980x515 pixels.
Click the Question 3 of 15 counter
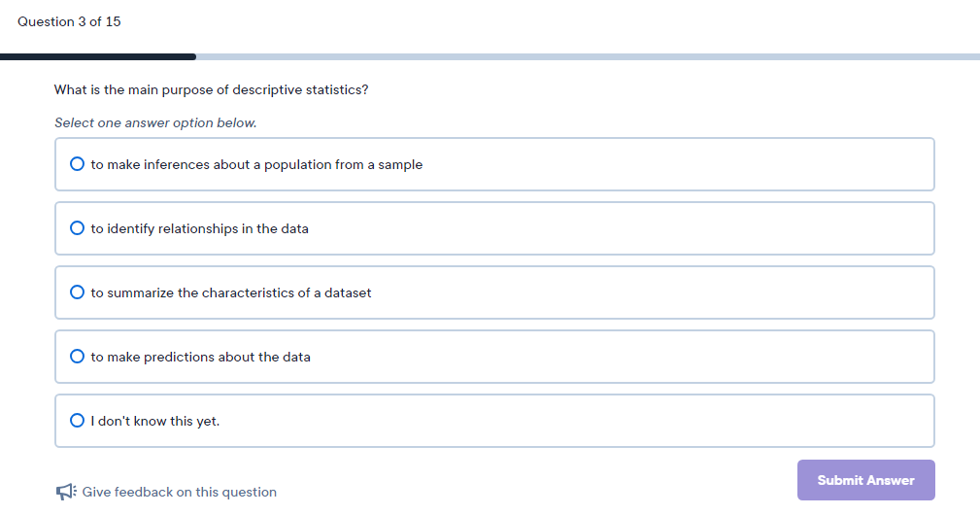[x=69, y=21]
